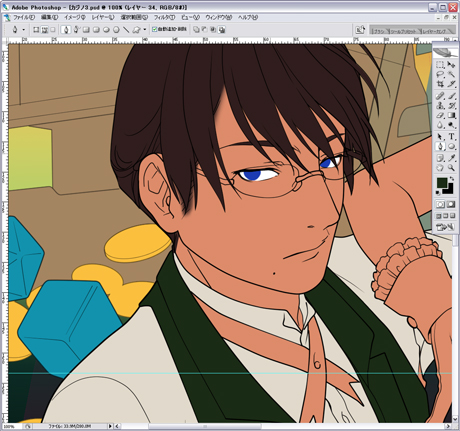Reset to default colors icon
This screenshot has width=460, height=431.
coord(439,192)
